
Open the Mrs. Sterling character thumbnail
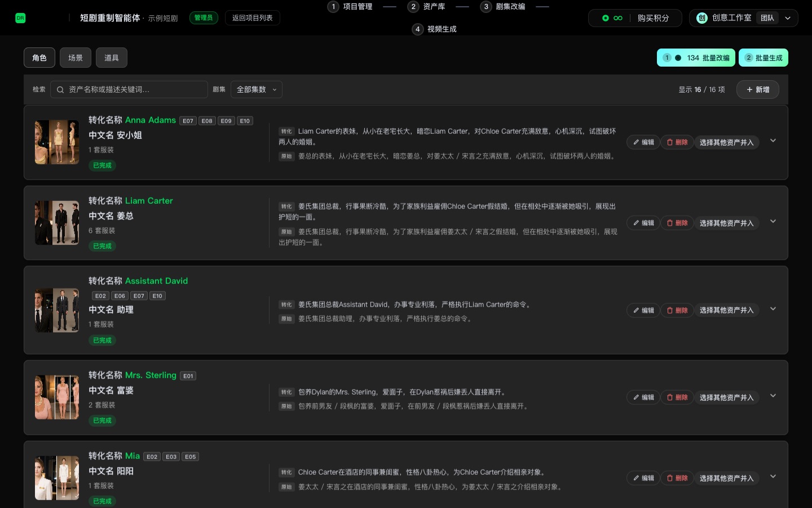point(57,397)
